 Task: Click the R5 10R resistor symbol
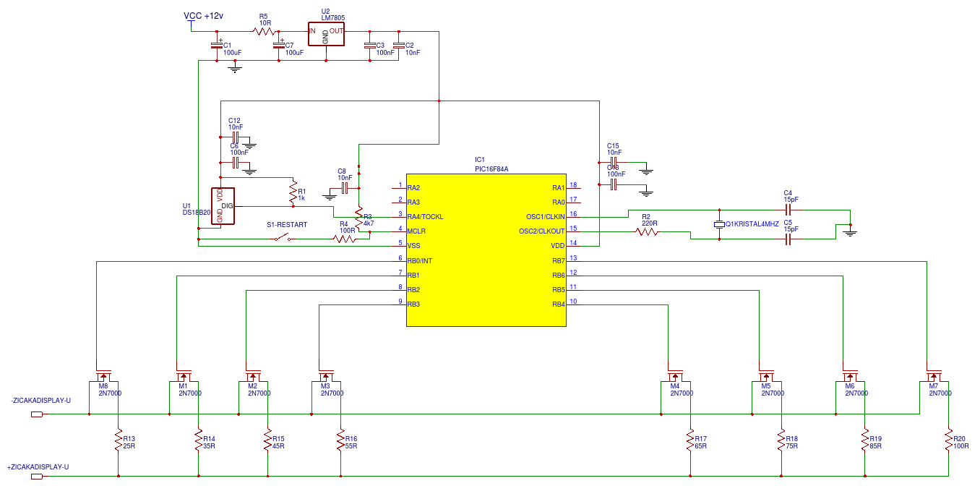tap(264, 31)
